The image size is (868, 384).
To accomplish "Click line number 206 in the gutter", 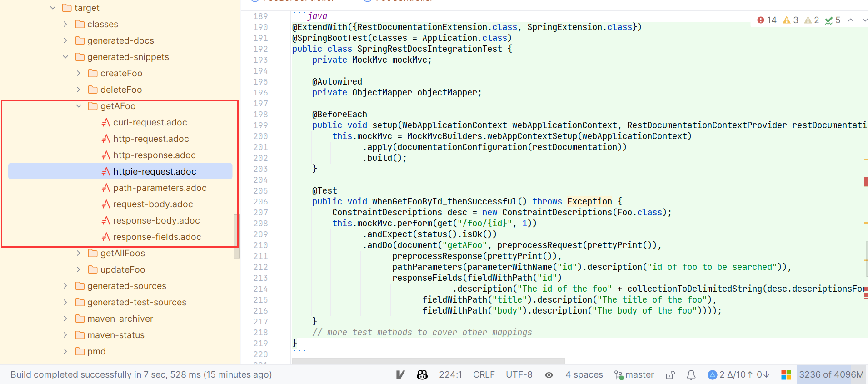I will [x=260, y=201].
